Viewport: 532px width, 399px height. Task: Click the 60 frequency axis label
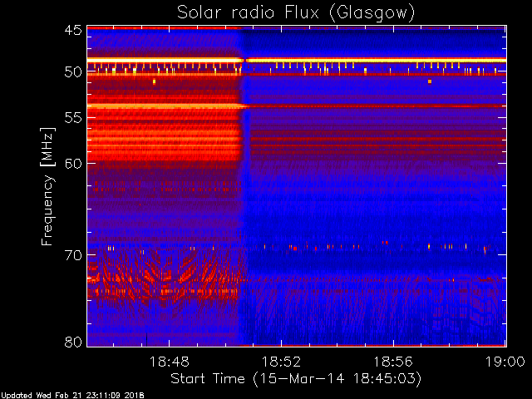point(73,163)
